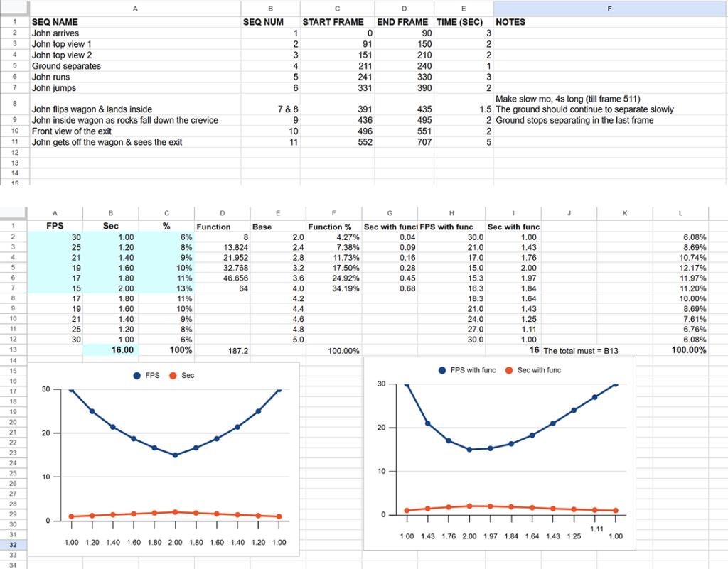Select the 'Ground stops separating in the last frame' note
Viewport: 728px width, 569px height.
click(574, 120)
